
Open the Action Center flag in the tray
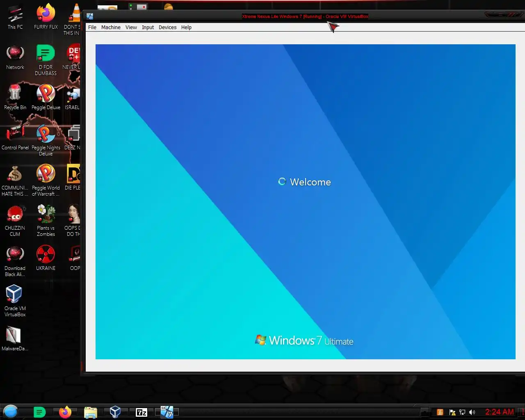click(452, 412)
